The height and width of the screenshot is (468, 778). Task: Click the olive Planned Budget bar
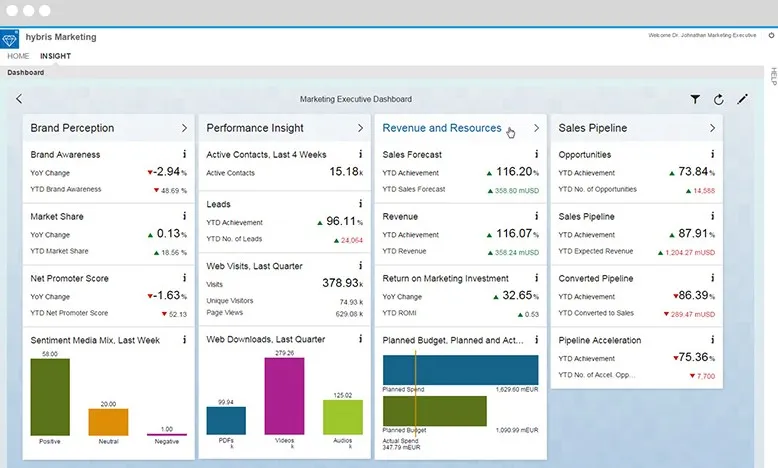pos(435,411)
